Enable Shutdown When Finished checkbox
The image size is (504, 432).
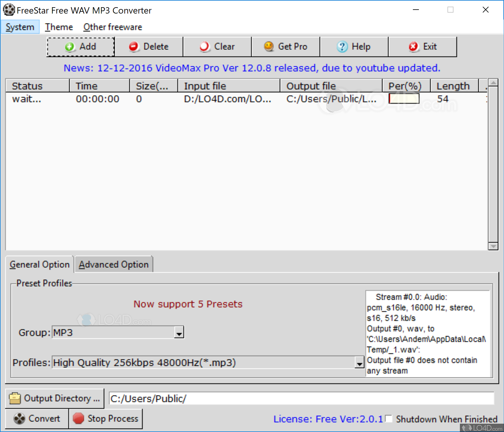coord(389,418)
